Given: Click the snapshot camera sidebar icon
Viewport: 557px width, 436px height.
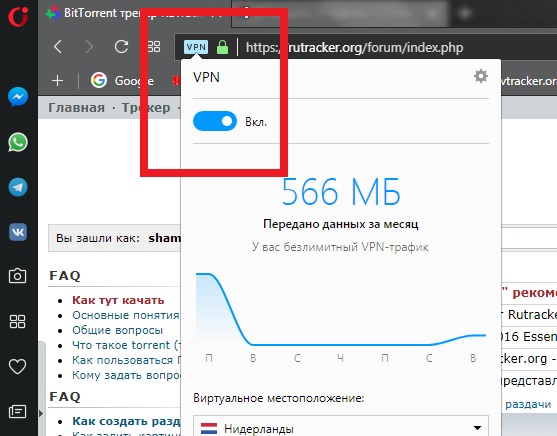Looking at the screenshot, I should (17, 276).
